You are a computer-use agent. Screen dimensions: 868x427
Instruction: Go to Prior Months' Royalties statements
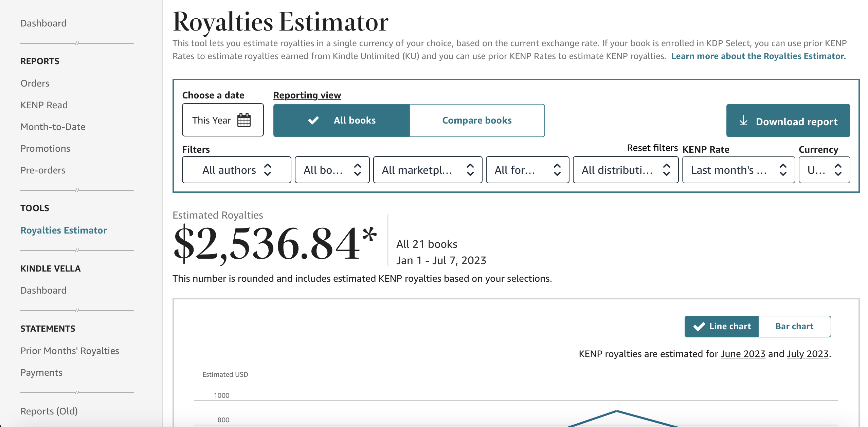tap(70, 351)
